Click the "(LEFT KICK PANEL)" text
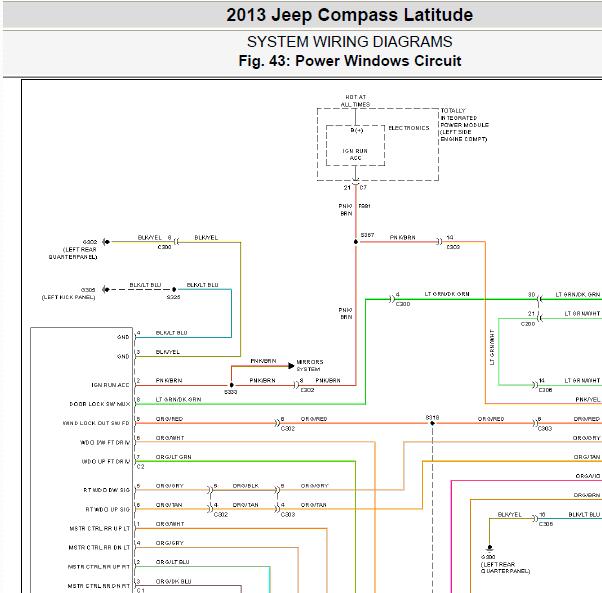 coord(68,297)
